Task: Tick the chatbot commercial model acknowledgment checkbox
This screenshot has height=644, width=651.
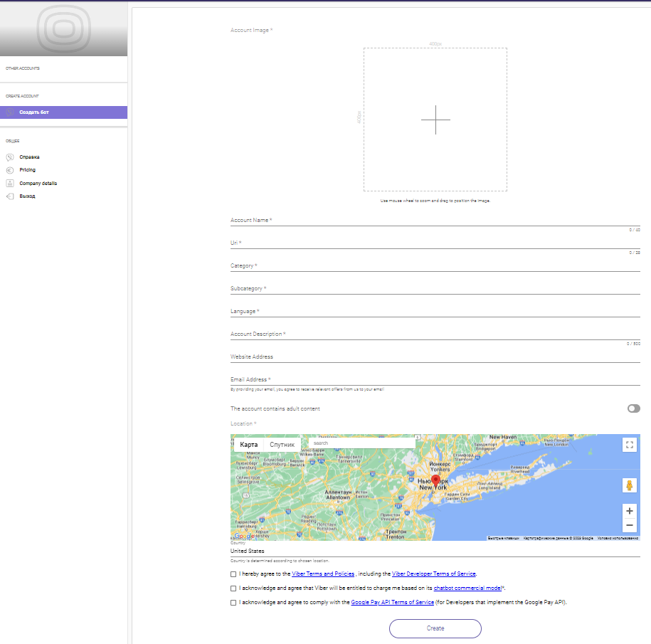Action: pos(234,588)
